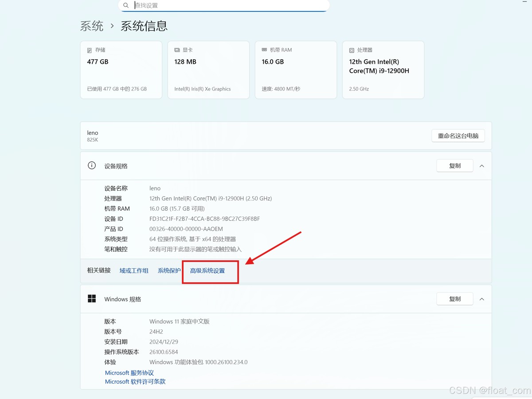This screenshot has width=532, height=399.
Task: Click 16.0 GB (15.7 GB 可用) value
Action: coord(177,209)
